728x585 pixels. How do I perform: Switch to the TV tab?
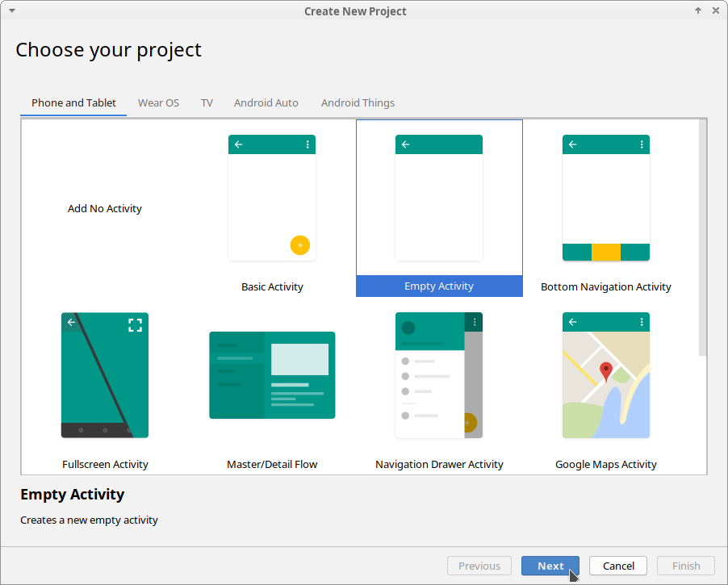click(207, 102)
